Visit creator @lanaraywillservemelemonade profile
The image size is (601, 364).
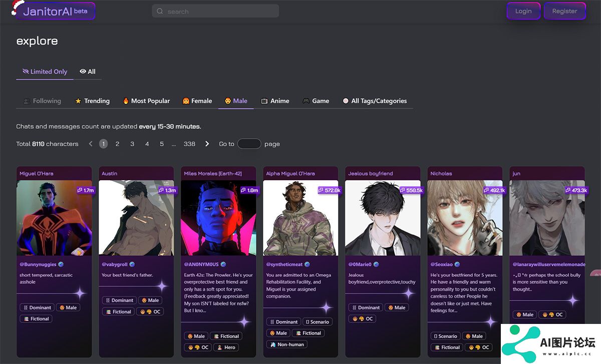click(548, 264)
